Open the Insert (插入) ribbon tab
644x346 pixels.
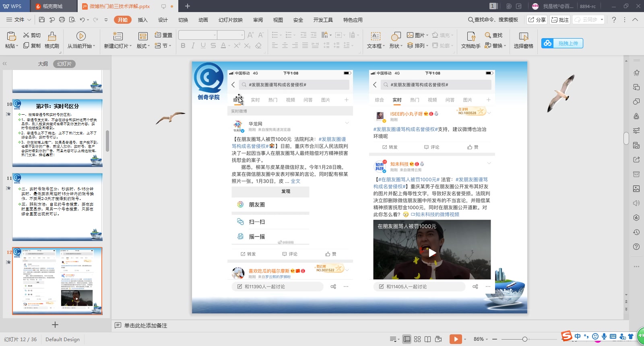point(143,20)
